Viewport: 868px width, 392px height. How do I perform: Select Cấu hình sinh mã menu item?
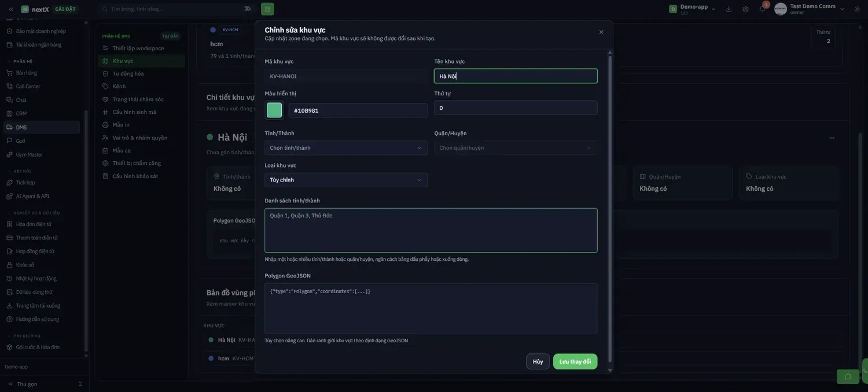tap(134, 112)
